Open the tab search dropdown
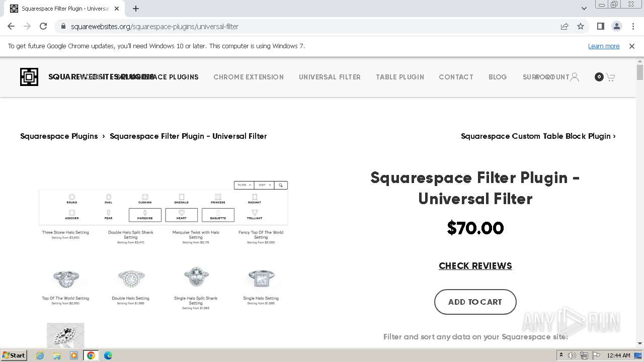The image size is (644, 362). [584, 9]
